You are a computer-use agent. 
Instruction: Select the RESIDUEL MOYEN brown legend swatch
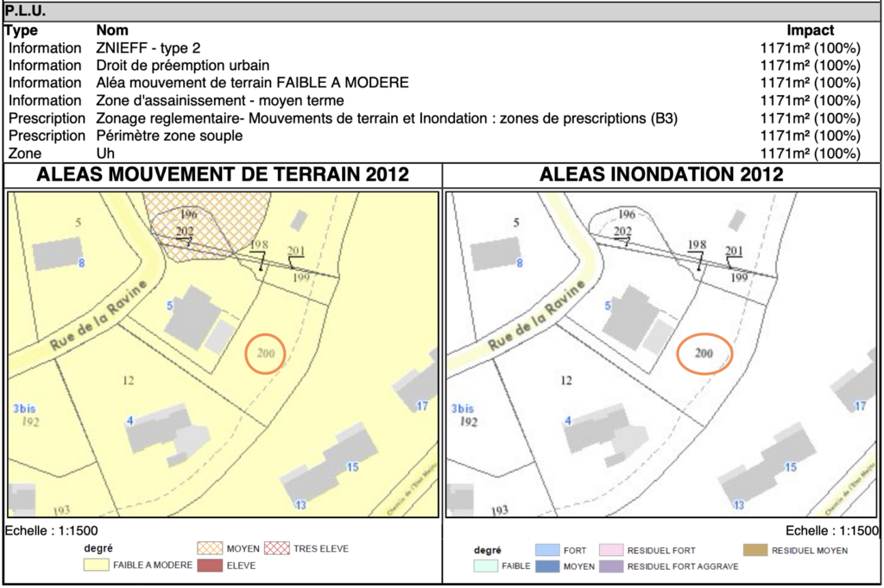(x=755, y=550)
